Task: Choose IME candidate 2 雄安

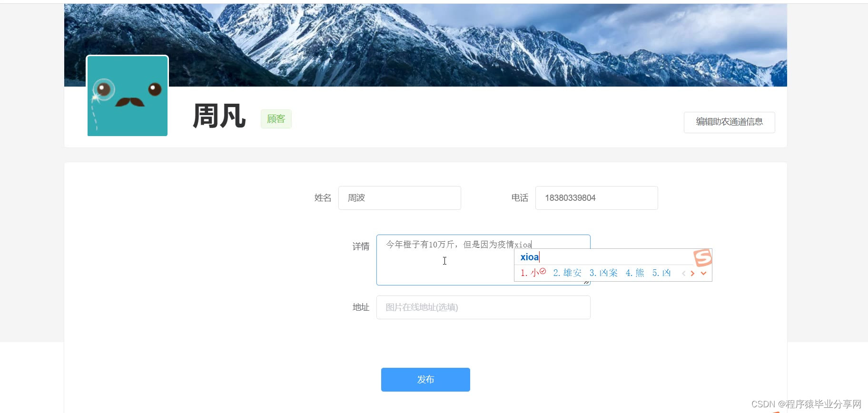Action: click(x=567, y=273)
